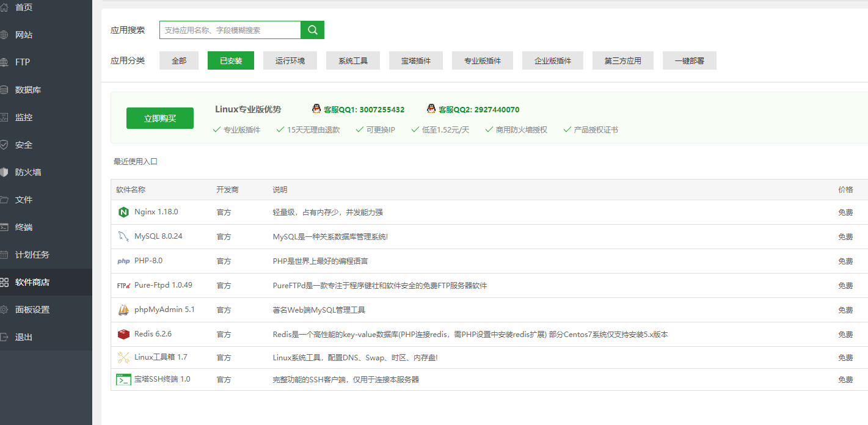
Task: Click the 价格 column header
Action: coord(845,190)
